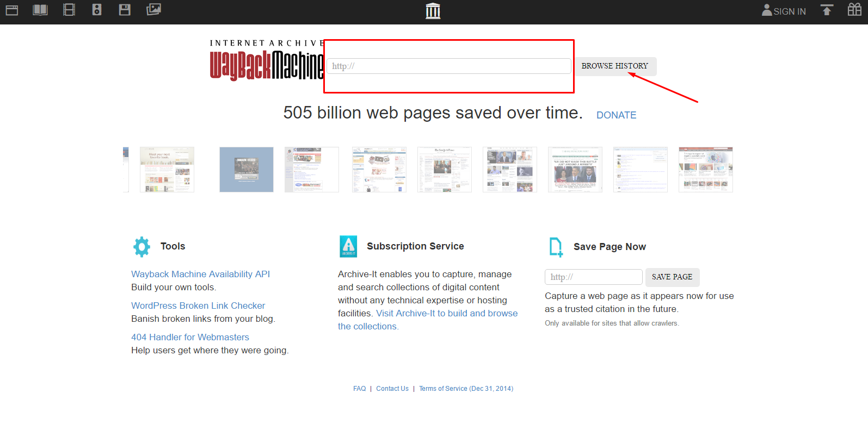
Task: Visit Archive-It to build and browse link
Action: point(428,320)
